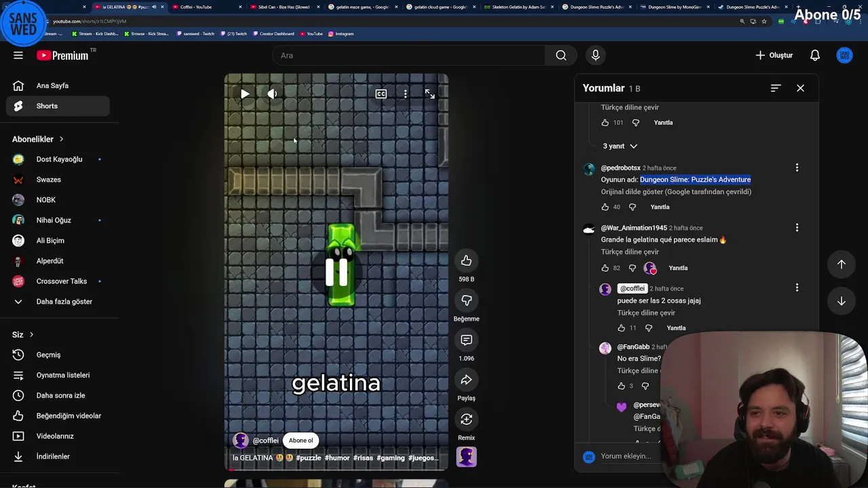Image resolution: width=868 pixels, height=488 pixels.
Task: Open the notifications bell
Action: (815, 56)
